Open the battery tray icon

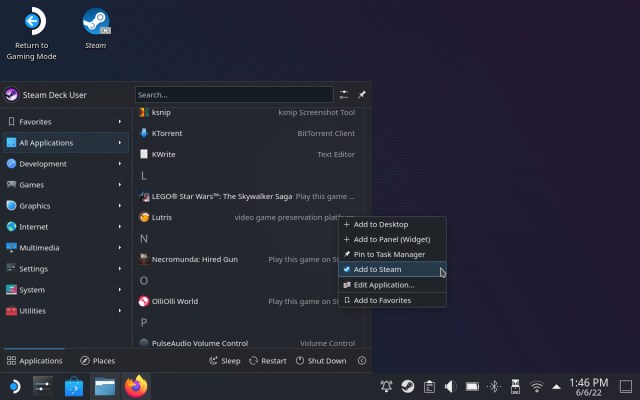472,386
